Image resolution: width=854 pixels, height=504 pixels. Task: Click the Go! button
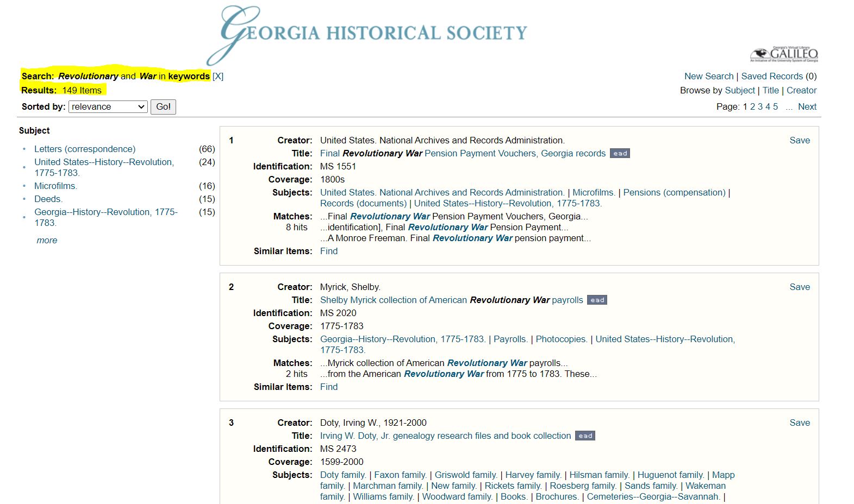[163, 107]
